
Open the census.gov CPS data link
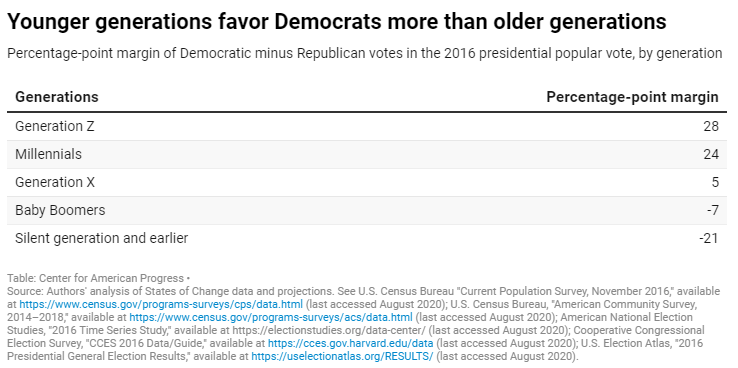[161, 304]
